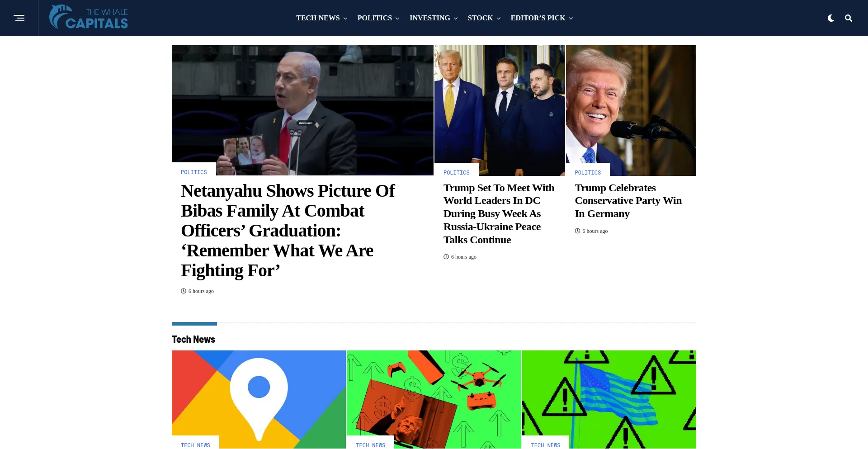Click the Tech News tag under Maps image
This screenshot has height=449, width=868.
pyautogui.click(x=195, y=445)
